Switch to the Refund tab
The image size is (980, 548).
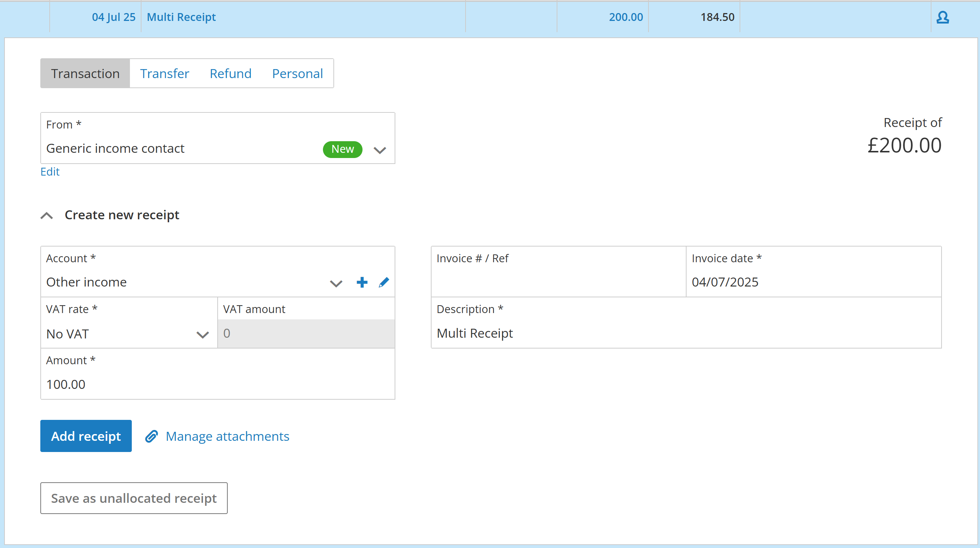pos(231,74)
